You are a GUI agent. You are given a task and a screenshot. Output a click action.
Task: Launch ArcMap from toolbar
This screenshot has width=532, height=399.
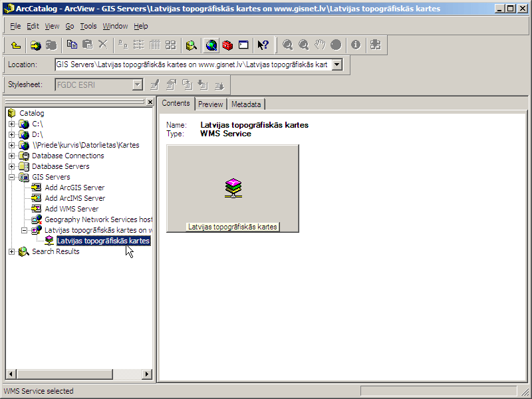(211, 45)
